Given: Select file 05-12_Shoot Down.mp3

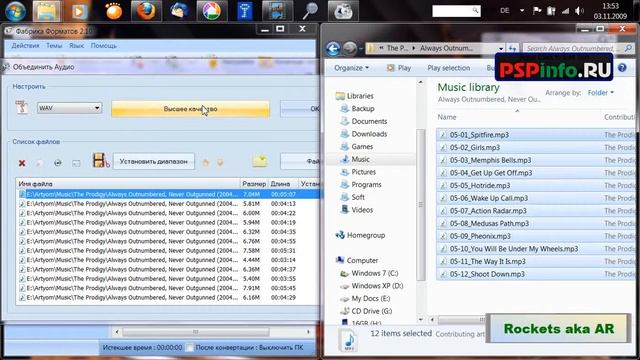Looking at the screenshot, I should [536, 274].
